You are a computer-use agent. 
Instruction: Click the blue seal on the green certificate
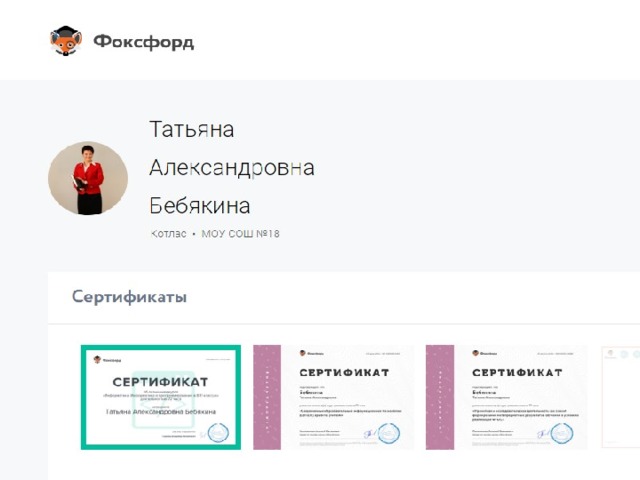click(x=218, y=433)
